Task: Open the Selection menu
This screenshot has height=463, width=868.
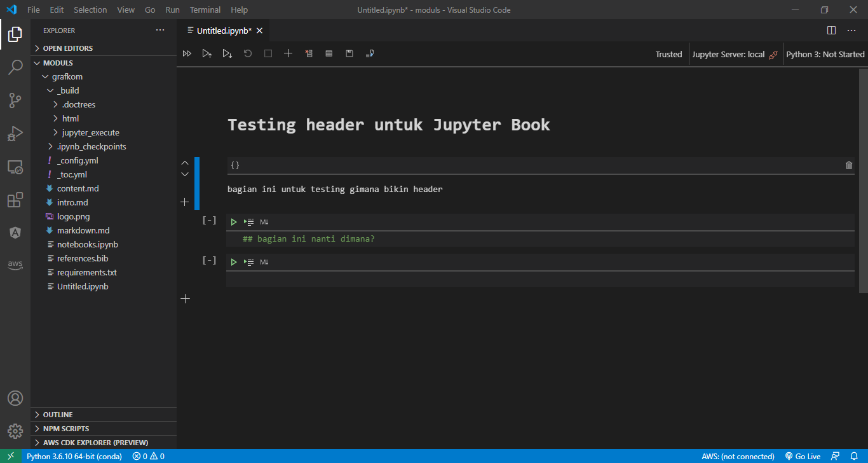Action: click(x=90, y=10)
